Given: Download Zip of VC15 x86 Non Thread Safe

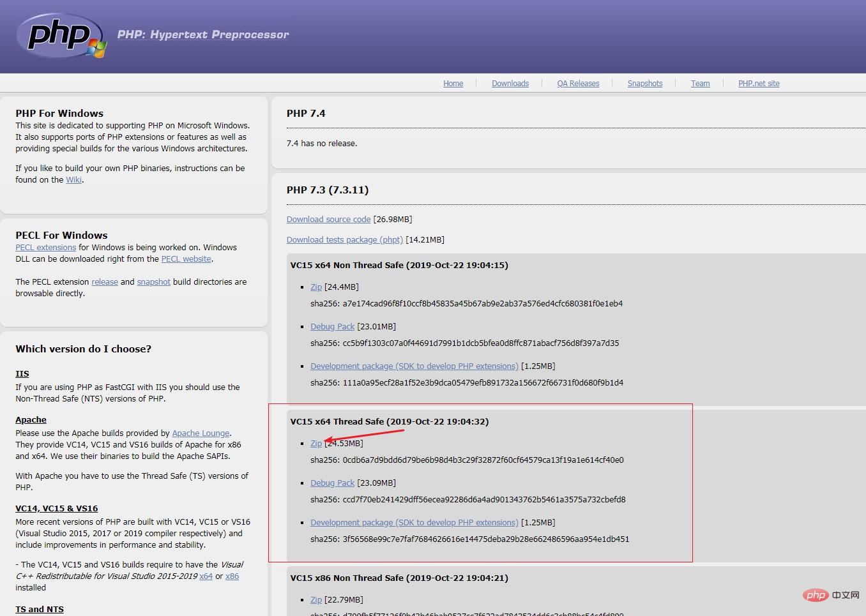Looking at the screenshot, I should (x=316, y=600).
